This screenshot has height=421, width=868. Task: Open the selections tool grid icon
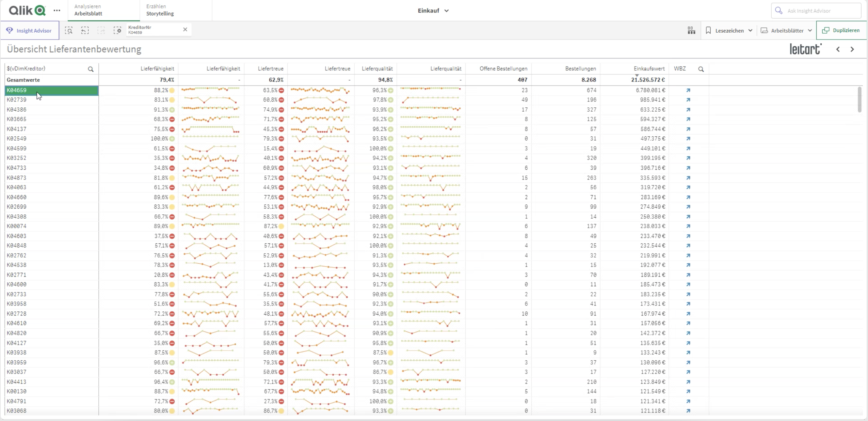[691, 30]
